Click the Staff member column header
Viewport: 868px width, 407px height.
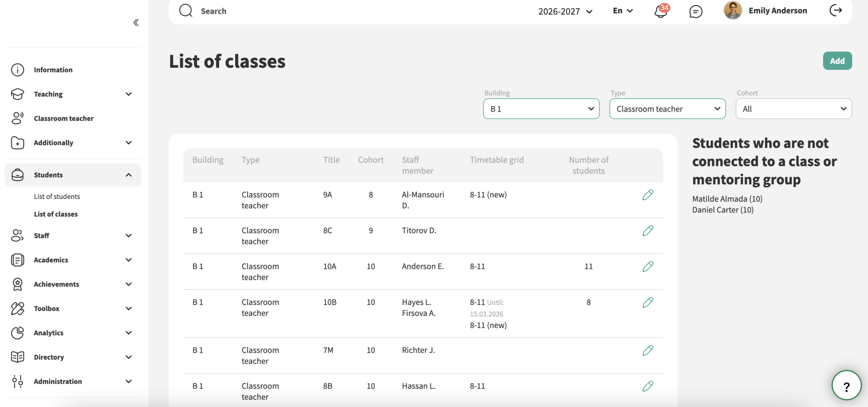click(x=418, y=165)
